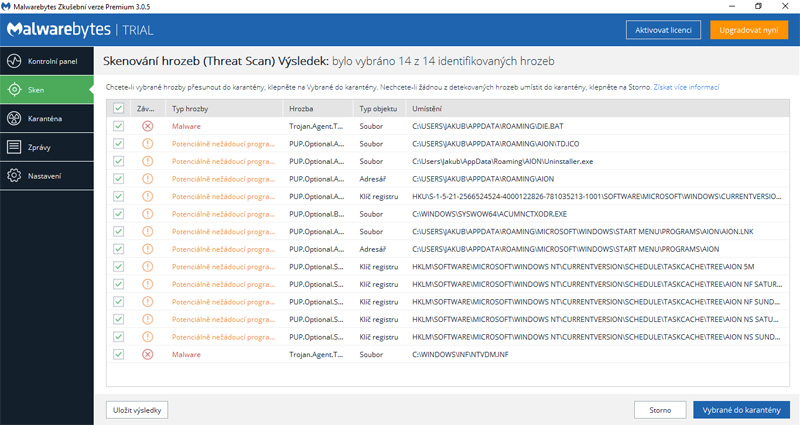Click warning icon for AION NS SUND row
The height and width of the screenshot is (425, 800).
[x=147, y=337]
